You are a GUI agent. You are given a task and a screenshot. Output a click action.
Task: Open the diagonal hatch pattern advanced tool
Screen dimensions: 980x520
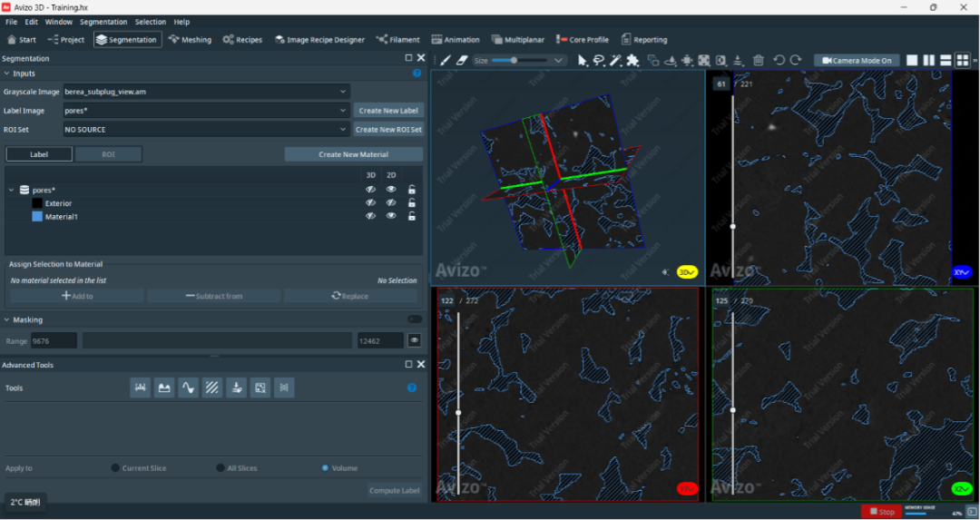click(211, 388)
